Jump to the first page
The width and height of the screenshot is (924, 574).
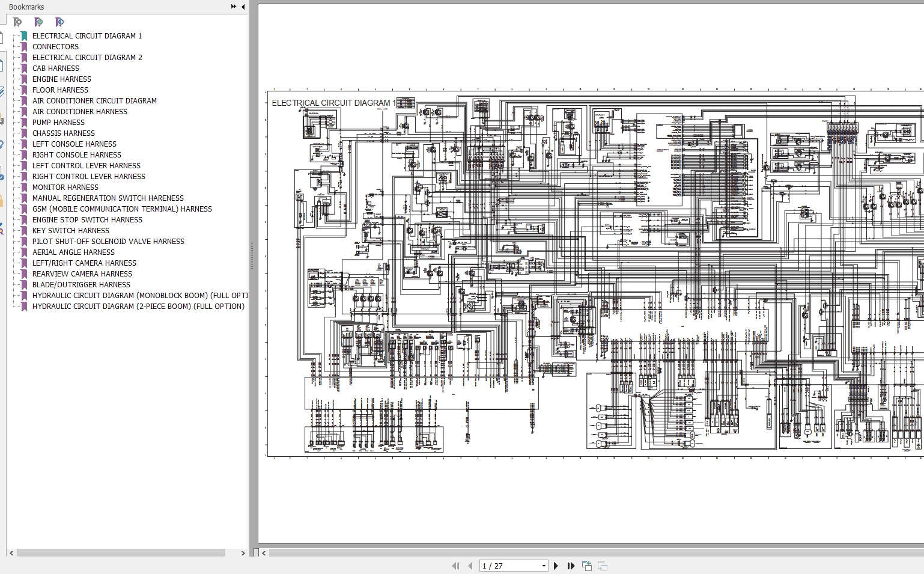click(455, 566)
